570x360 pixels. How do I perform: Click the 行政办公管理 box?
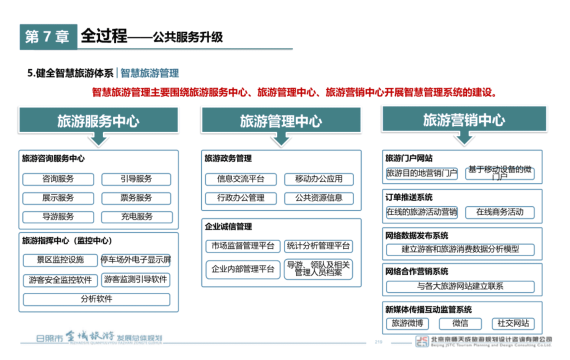(241, 198)
